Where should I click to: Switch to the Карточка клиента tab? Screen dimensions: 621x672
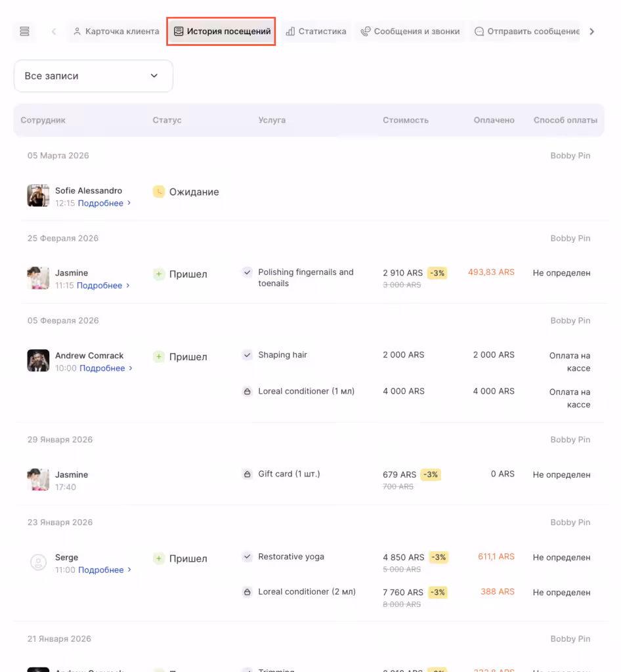coord(116,31)
